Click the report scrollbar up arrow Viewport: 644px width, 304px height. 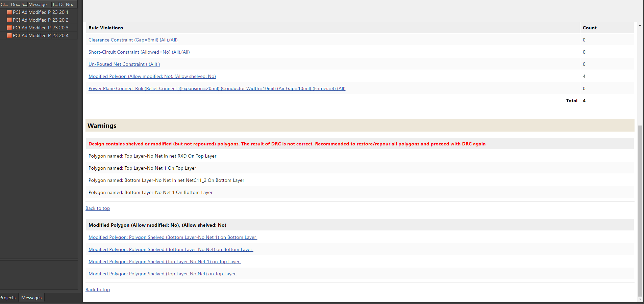(x=640, y=25)
